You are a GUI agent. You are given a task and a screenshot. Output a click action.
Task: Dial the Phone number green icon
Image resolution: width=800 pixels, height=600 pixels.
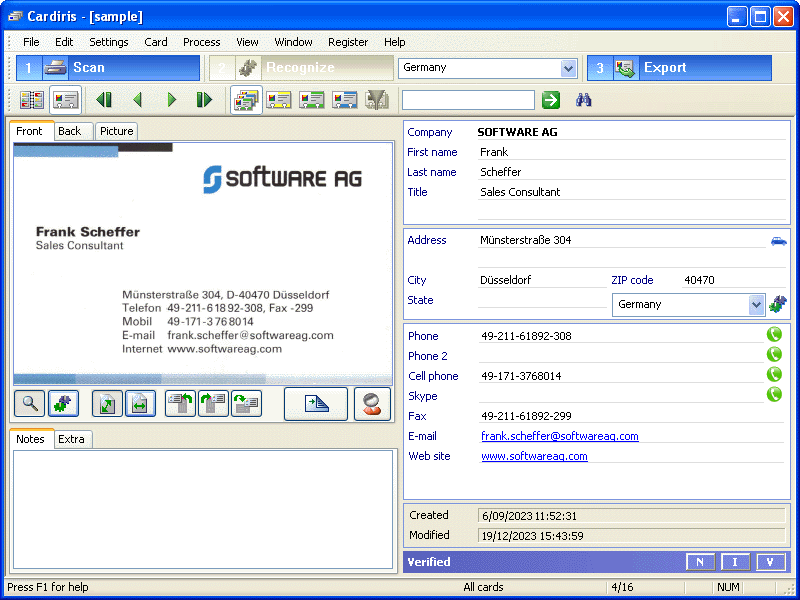[x=774, y=335]
